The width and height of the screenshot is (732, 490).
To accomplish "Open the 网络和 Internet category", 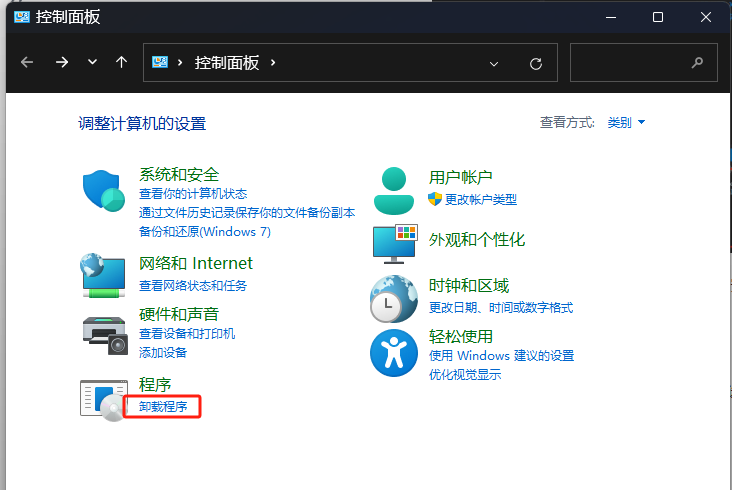I will (196, 263).
